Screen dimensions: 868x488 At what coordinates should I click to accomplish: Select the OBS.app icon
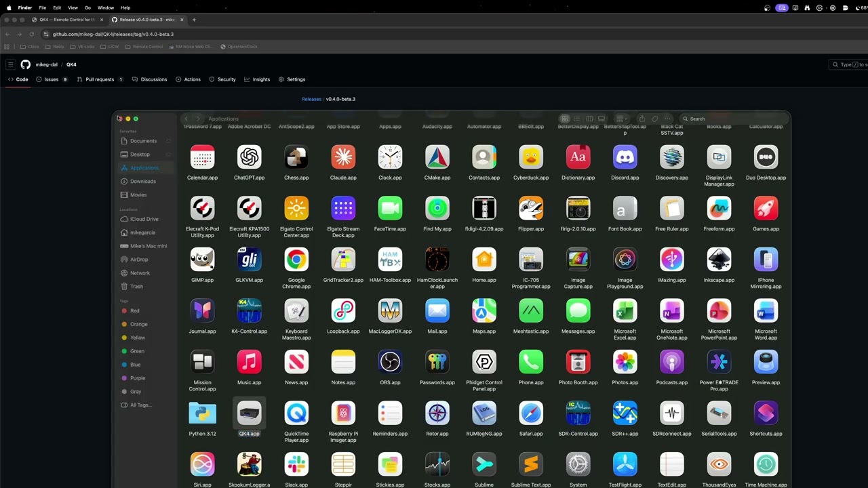(390, 362)
